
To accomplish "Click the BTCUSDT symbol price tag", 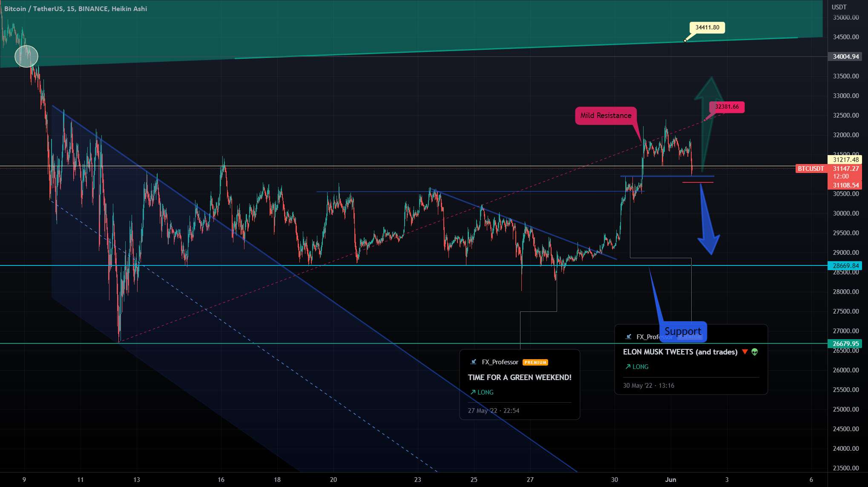I will click(x=811, y=169).
